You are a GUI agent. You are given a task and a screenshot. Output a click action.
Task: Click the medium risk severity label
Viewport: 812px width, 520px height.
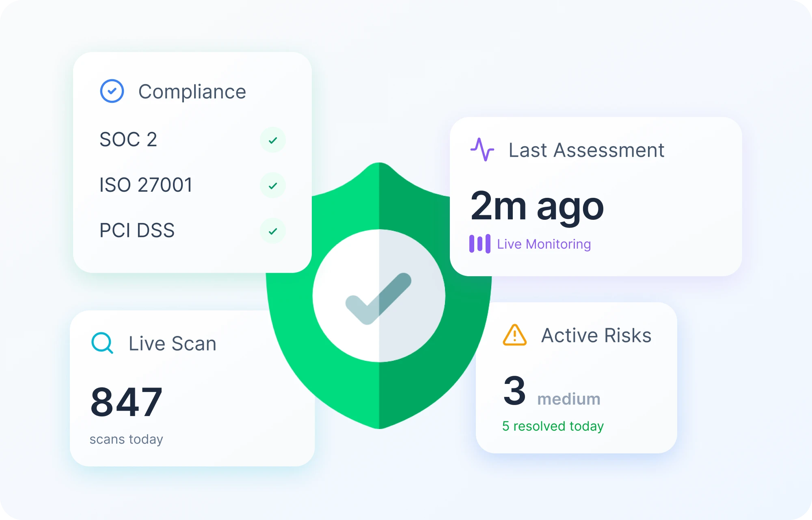tap(568, 399)
